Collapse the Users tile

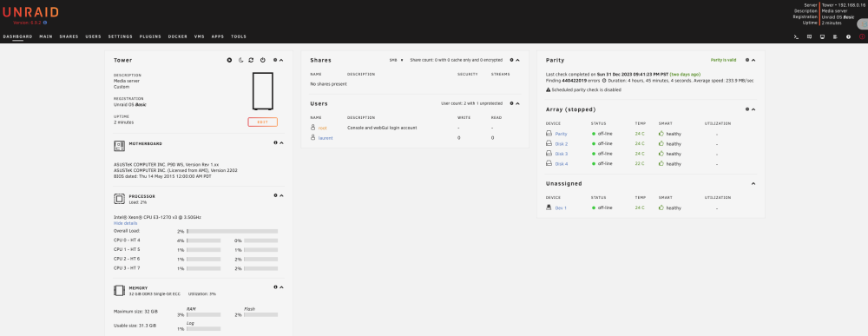click(x=517, y=103)
